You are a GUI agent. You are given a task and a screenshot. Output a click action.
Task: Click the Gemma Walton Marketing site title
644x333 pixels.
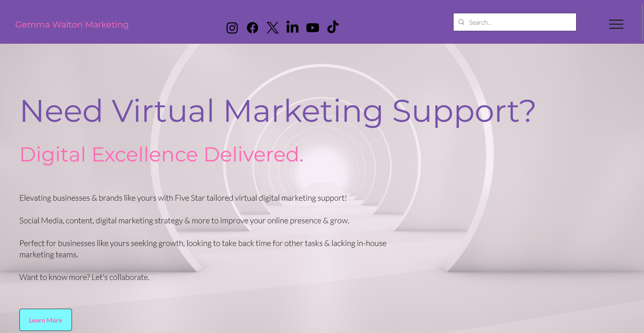pos(72,25)
